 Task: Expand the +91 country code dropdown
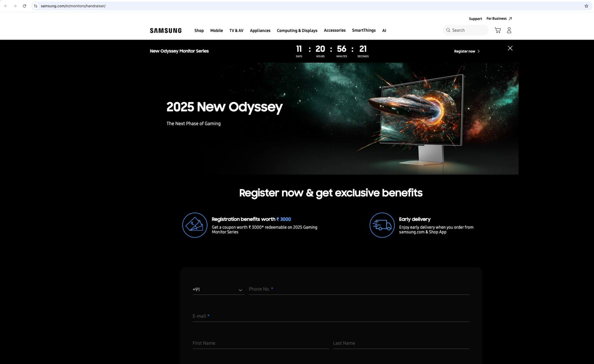218,289
